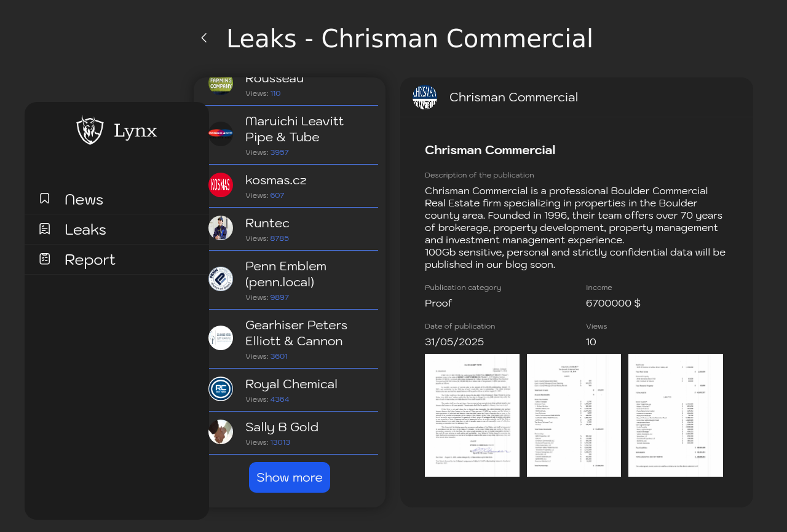This screenshot has width=787, height=532.
Task: Open the Report menu item
Action: pyautogui.click(x=117, y=259)
